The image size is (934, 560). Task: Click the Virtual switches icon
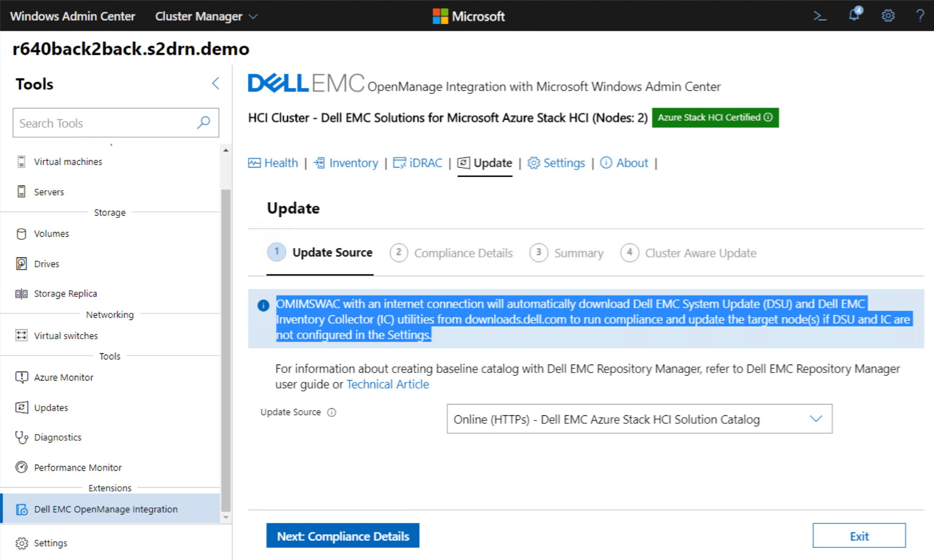[x=21, y=335]
